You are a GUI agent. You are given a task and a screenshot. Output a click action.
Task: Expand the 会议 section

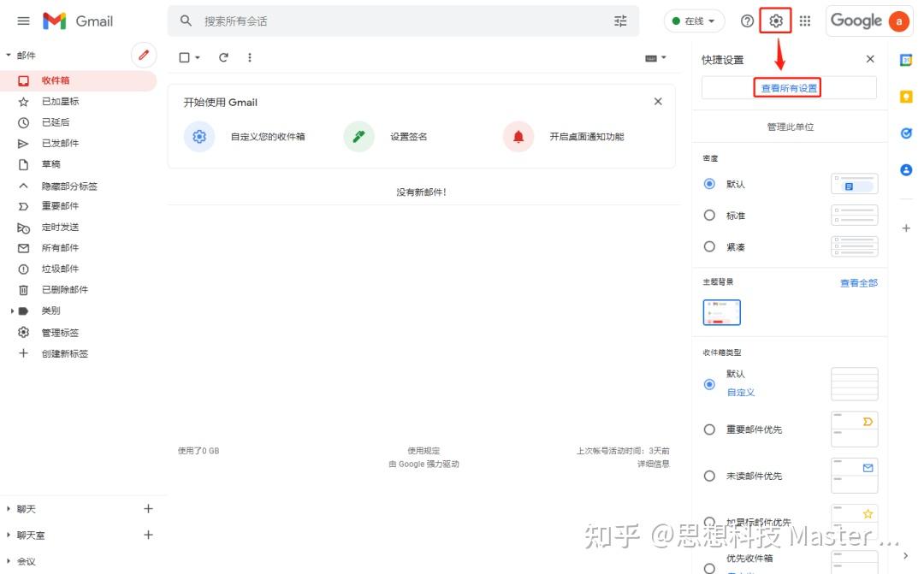[x=9, y=561]
